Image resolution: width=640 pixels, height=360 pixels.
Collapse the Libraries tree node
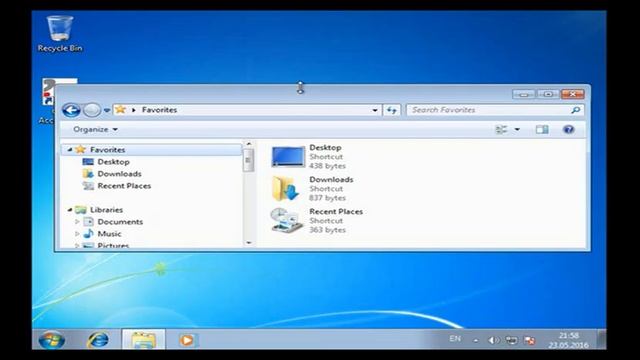[70, 210]
